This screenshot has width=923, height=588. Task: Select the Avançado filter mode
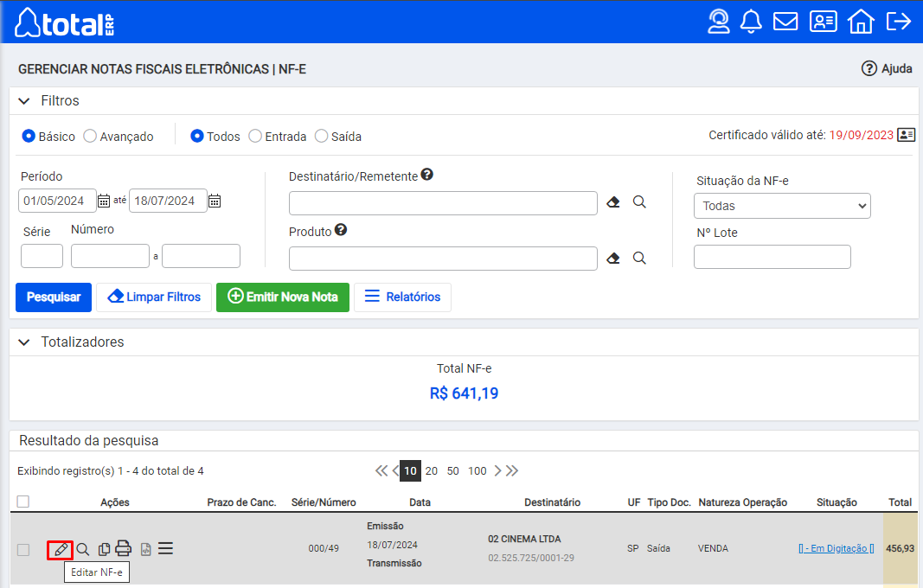89,136
